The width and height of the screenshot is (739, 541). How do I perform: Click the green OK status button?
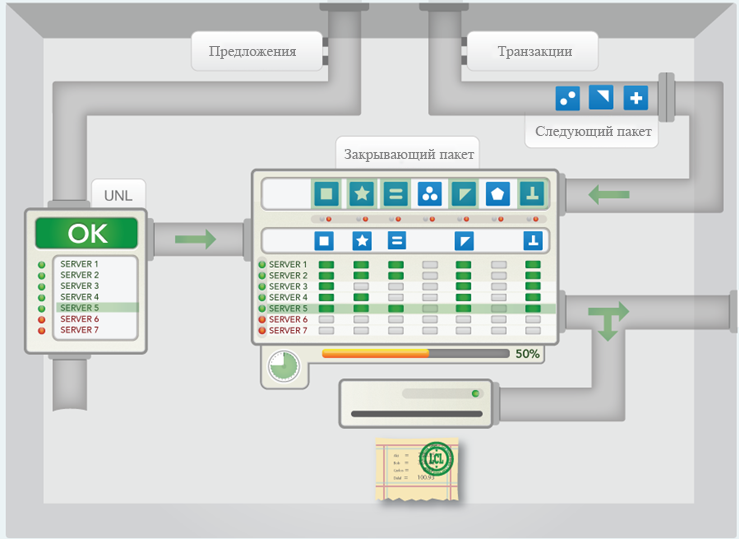[87, 233]
